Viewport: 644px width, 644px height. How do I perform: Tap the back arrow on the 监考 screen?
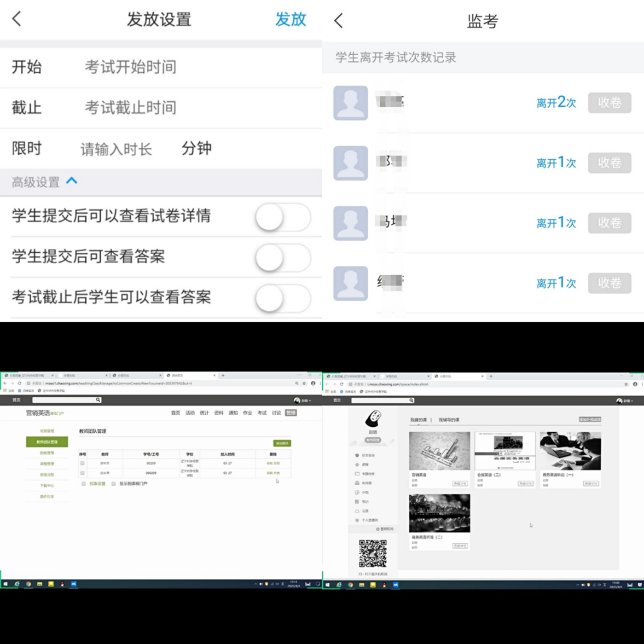(x=338, y=20)
